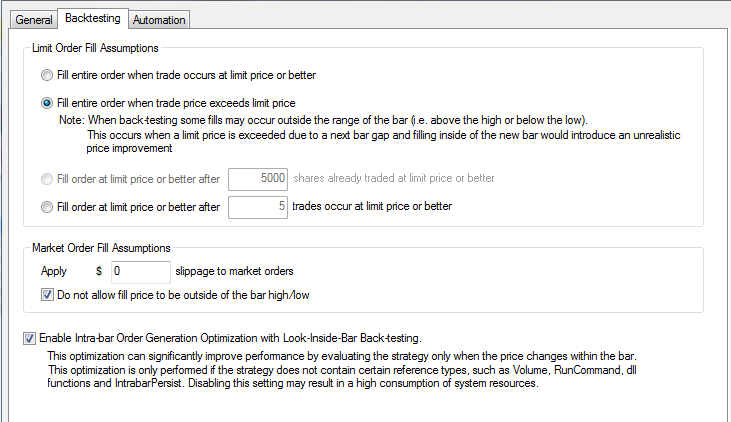
Task: Click the shares field showing 5000
Action: (258, 179)
